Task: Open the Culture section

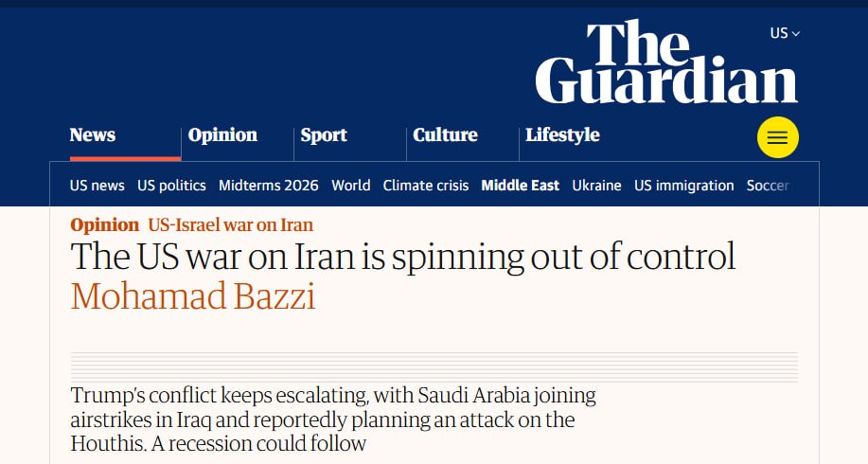Action: pyautogui.click(x=445, y=134)
